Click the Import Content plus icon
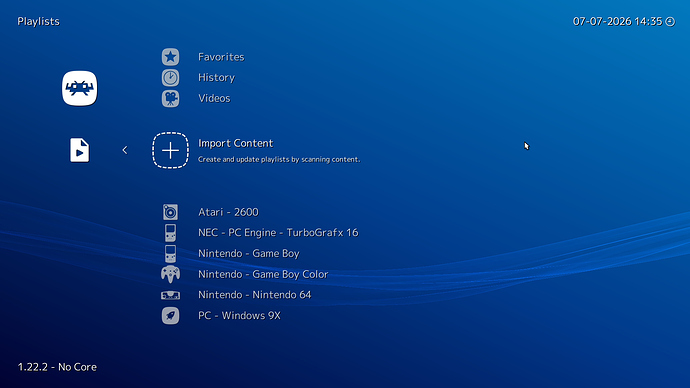690x388 pixels. point(170,150)
